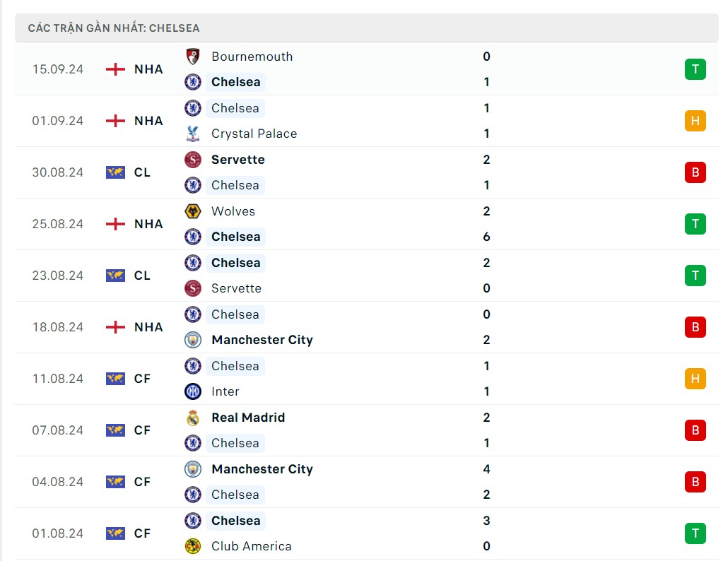Viewport: 728px width, 561px height.
Task: Click the Real Madrid crest icon
Action: click(193, 418)
